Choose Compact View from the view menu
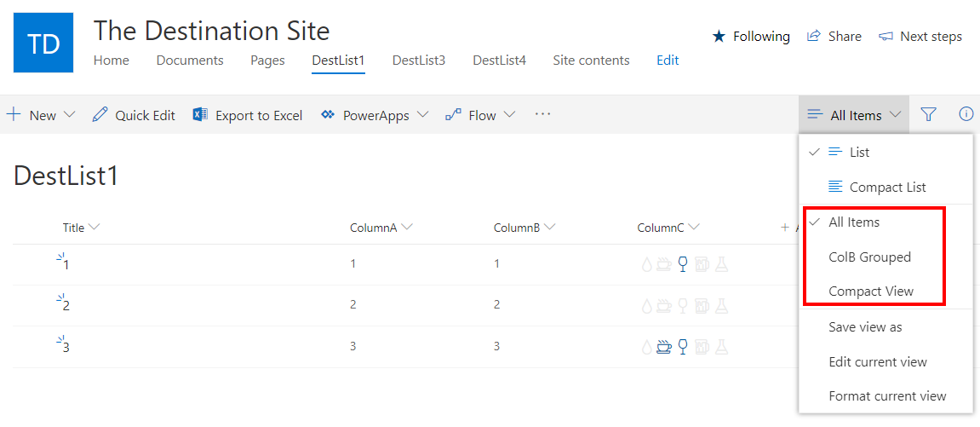This screenshot has height=427, width=980. 871,291
